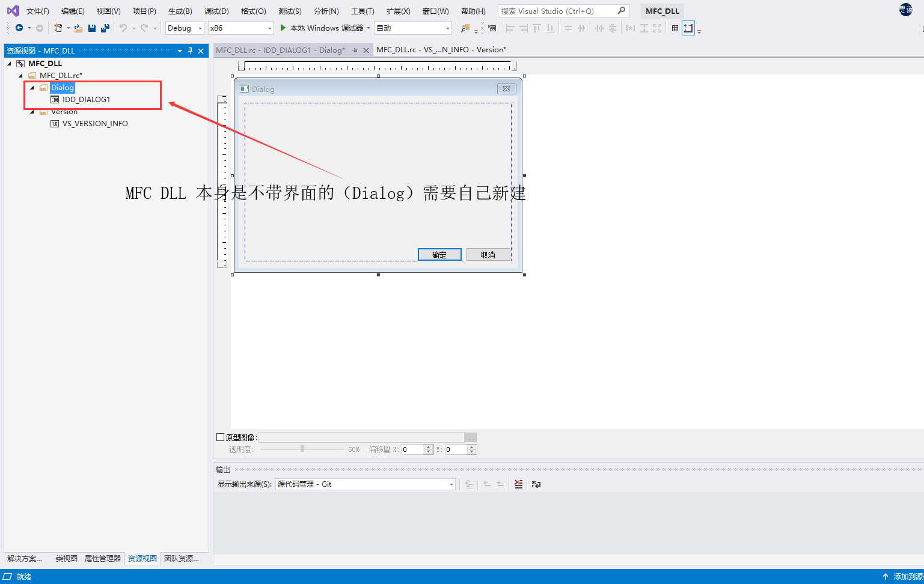Switch to the 属性管理器 panel tab
The image size is (924, 584).
(103, 559)
